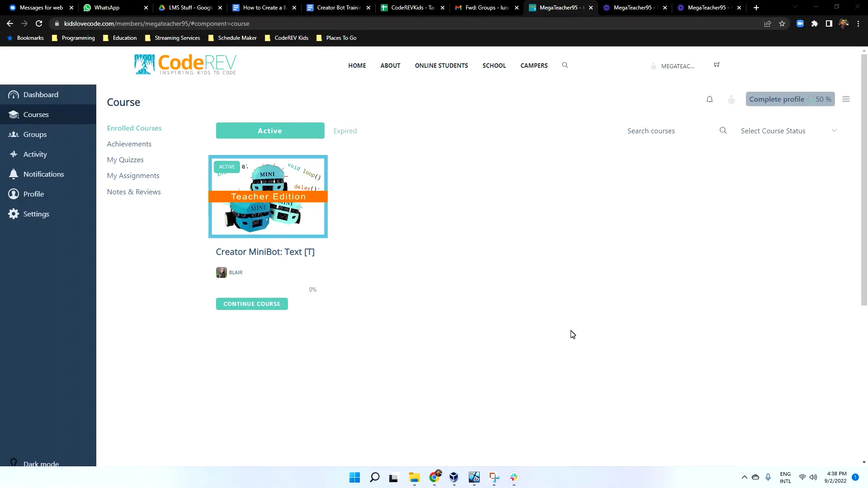
Task: Open the shopping cart
Action: [716, 65]
